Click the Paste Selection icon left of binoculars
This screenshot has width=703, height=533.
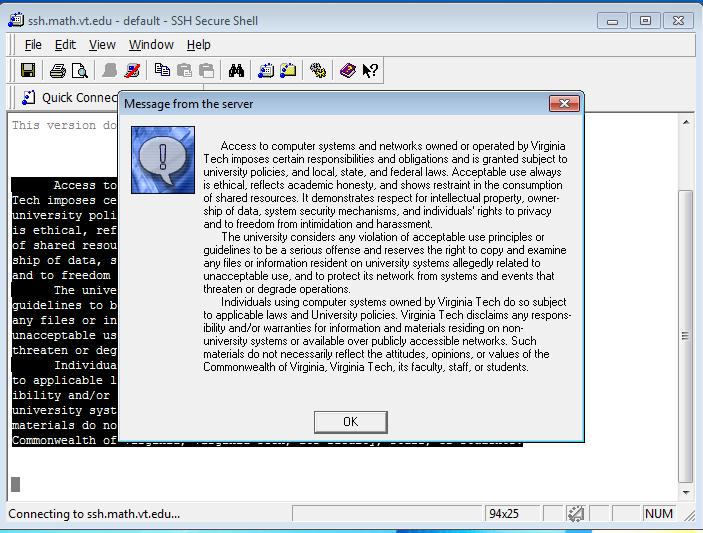[206, 71]
